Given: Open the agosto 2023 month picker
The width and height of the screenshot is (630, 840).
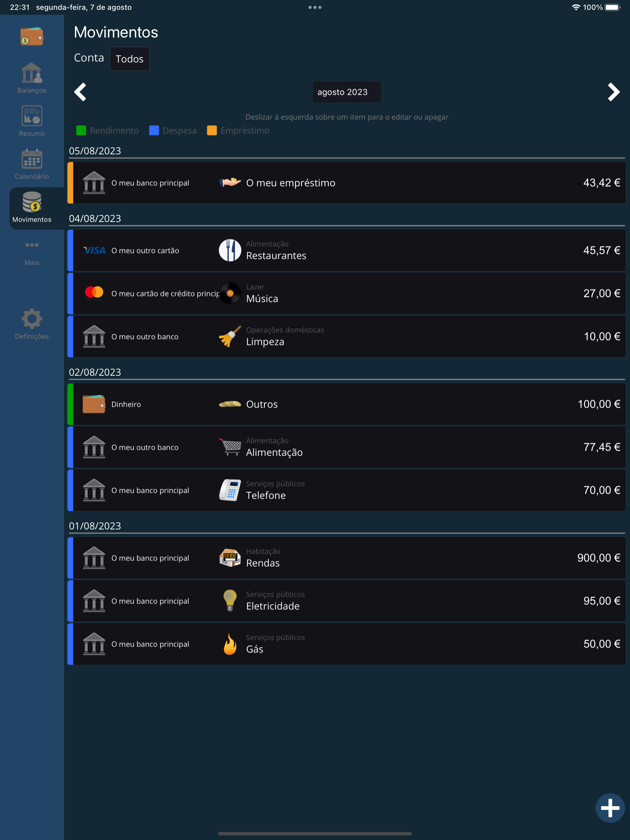Looking at the screenshot, I should coord(347,92).
